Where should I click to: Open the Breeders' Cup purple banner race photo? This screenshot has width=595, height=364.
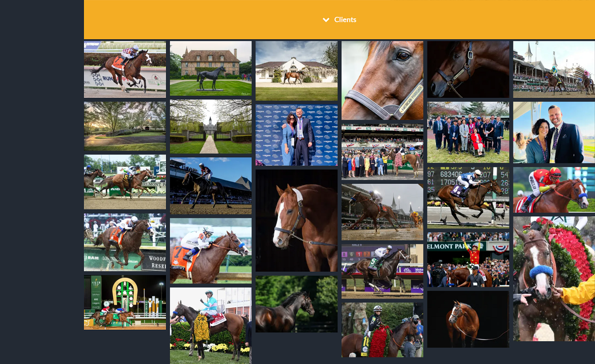coord(382,272)
